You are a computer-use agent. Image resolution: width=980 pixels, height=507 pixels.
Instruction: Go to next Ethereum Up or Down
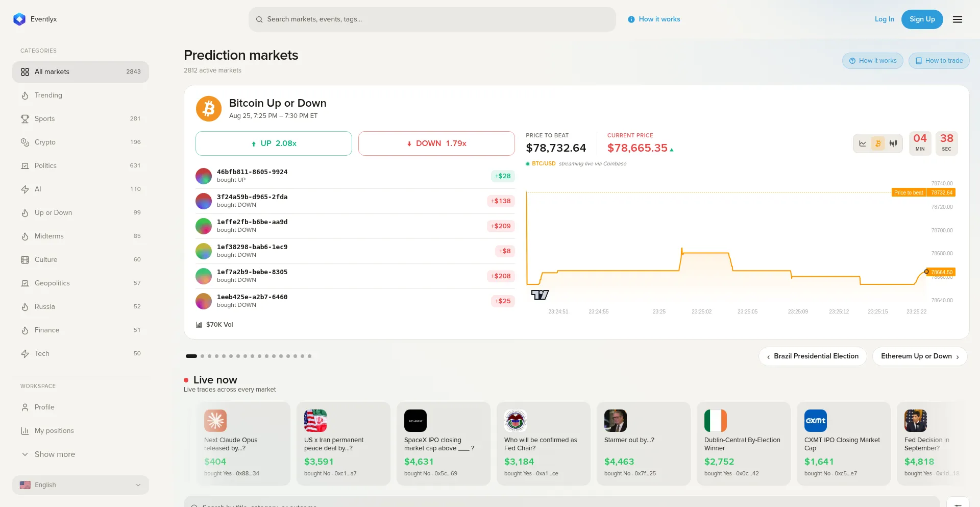(x=920, y=356)
